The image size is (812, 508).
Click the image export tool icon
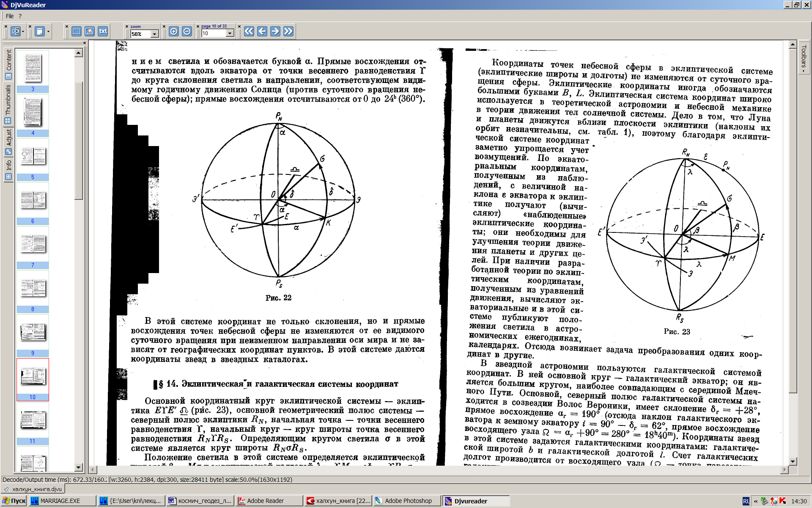(x=90, y=31)
